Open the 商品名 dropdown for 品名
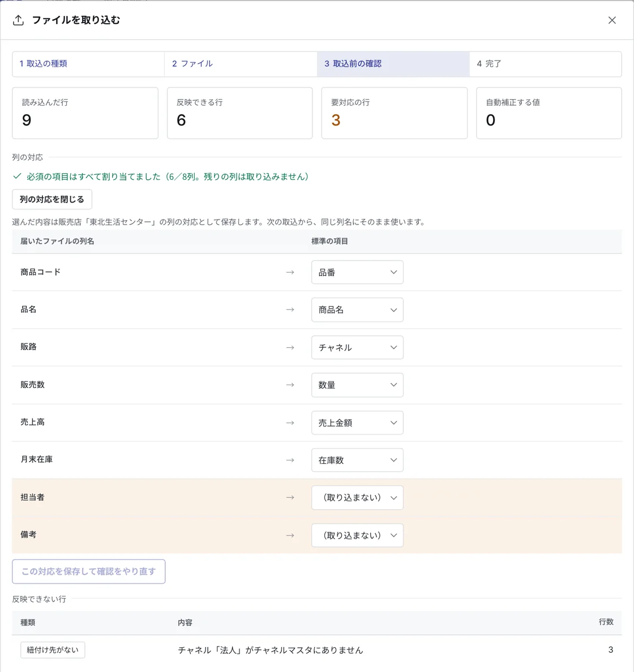 coord(357,310)
